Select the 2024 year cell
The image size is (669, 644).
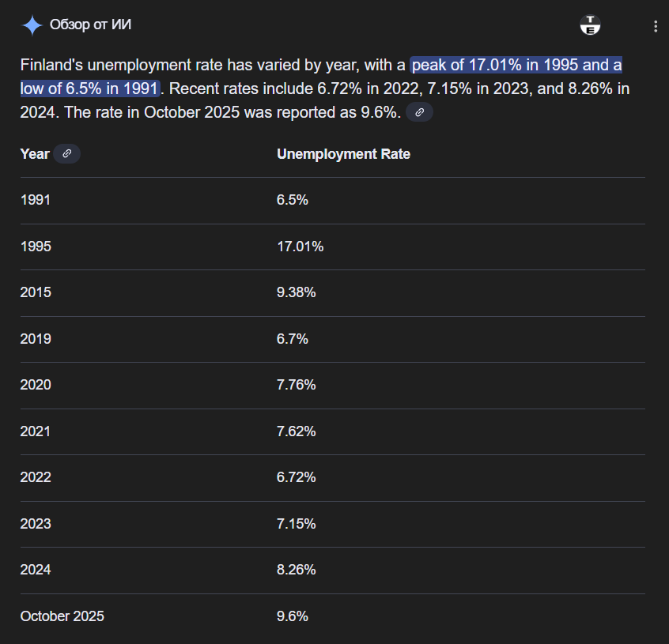(36, 570)
